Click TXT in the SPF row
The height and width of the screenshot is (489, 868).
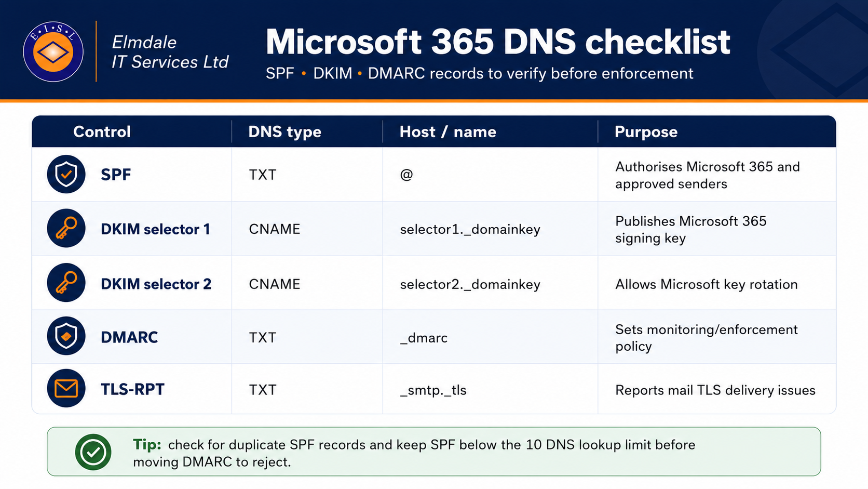[263, 175]
